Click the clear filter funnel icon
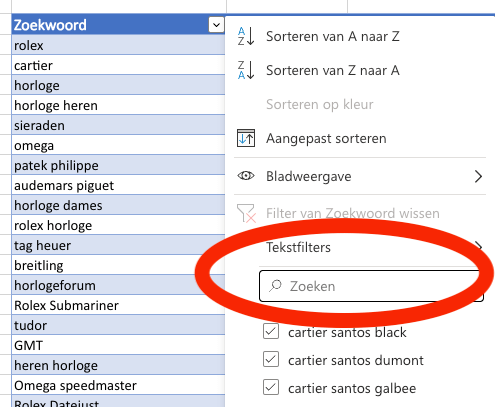Screen dimensions: 495x407 coord(246,213)
